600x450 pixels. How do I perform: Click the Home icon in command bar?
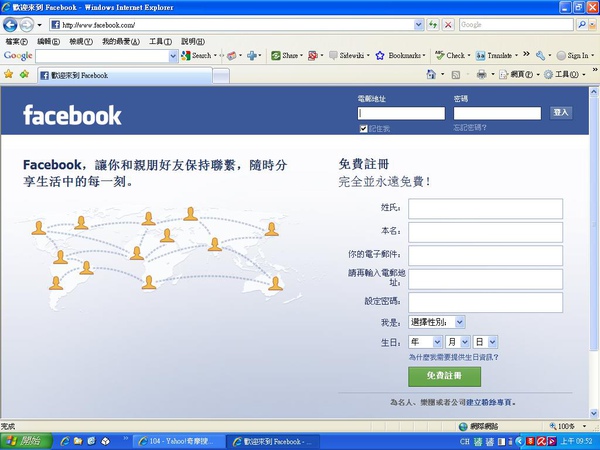click(x=431, y=74)
